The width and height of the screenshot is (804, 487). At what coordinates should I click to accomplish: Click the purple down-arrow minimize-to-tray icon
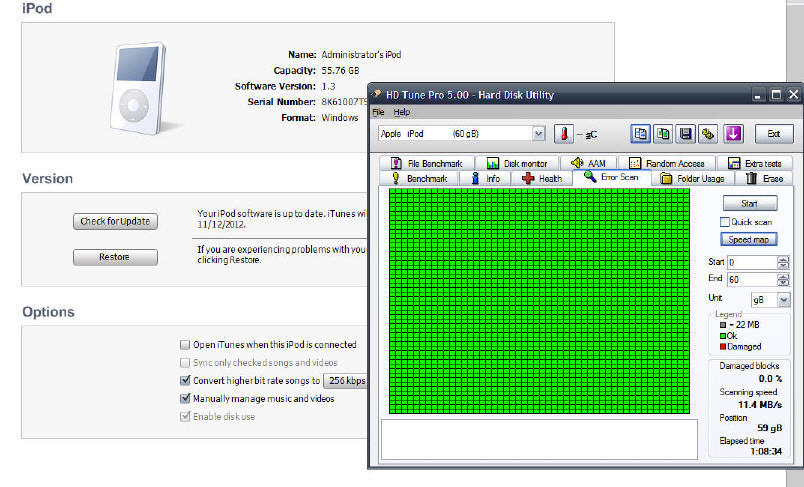pyautogui.click(x=733, y=134)
